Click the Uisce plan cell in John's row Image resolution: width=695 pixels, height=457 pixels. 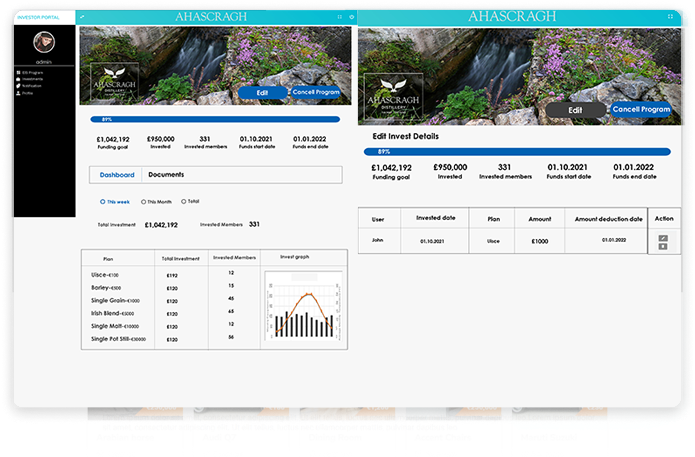coord(493,241)
